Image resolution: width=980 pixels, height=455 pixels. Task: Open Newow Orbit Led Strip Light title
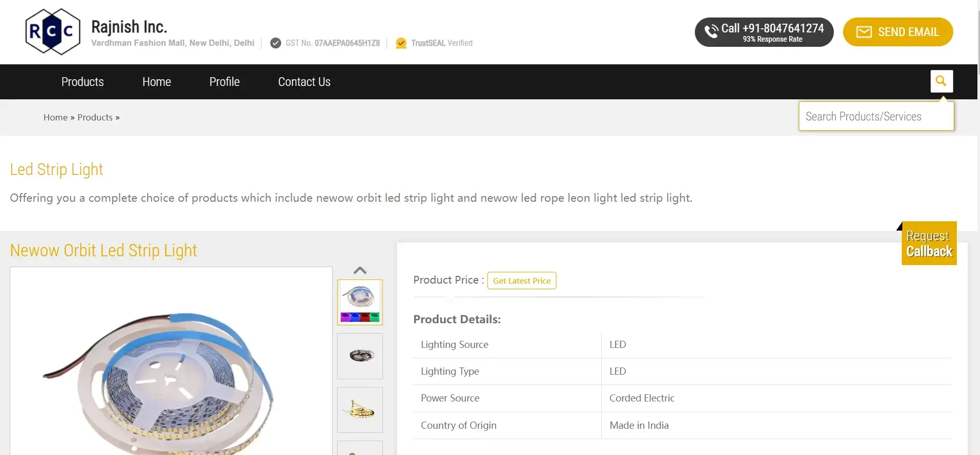click(x=103, y=250)
